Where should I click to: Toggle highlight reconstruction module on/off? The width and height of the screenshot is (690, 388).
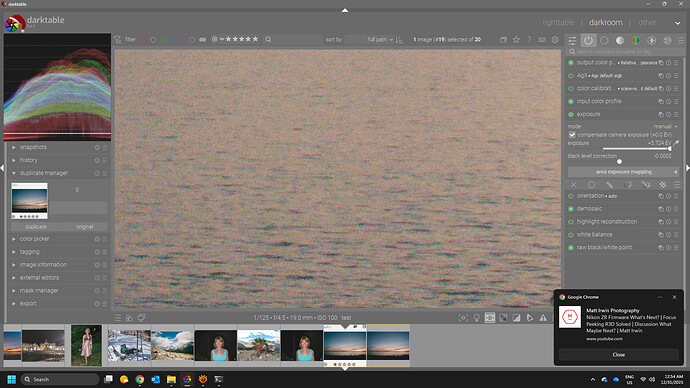coord(571,222)
